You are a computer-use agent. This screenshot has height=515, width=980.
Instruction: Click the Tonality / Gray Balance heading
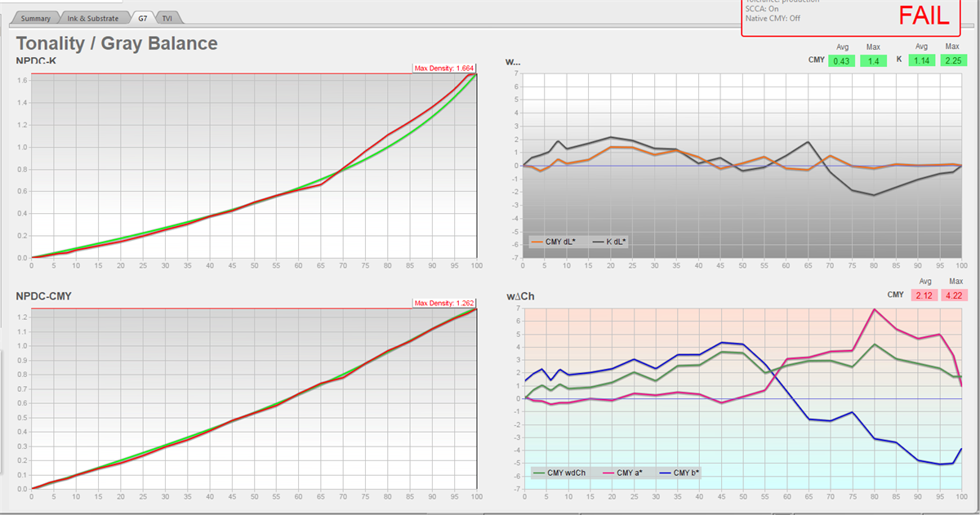[117, 43]
